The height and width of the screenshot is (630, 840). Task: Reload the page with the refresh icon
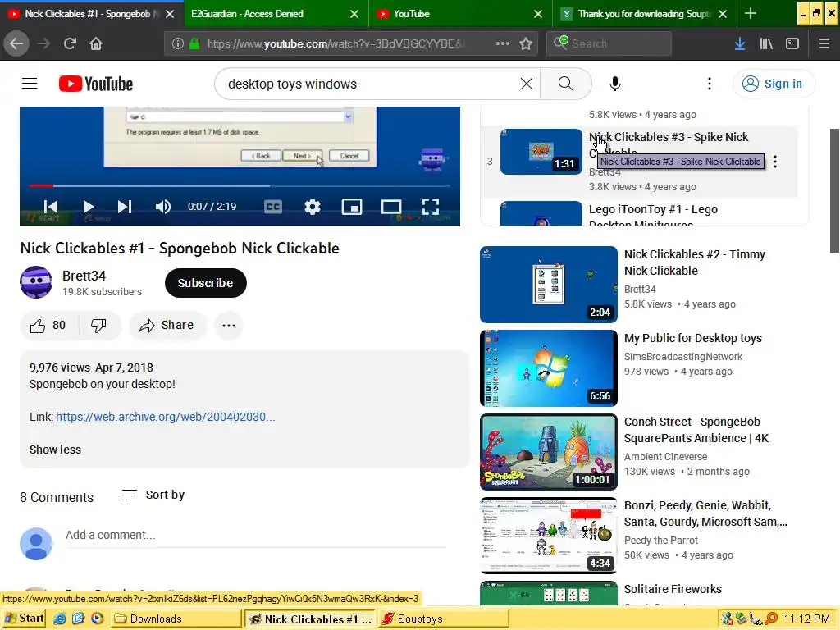coord(70,43)
